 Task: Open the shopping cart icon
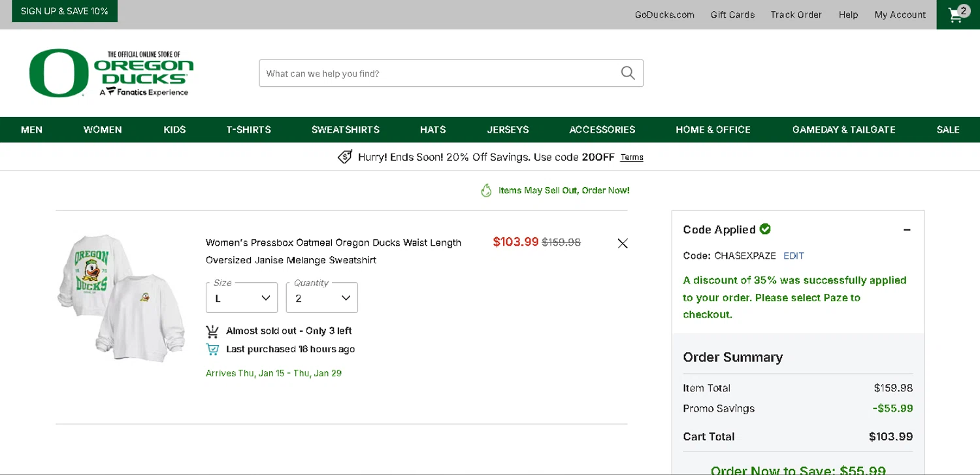coord(958,14)
